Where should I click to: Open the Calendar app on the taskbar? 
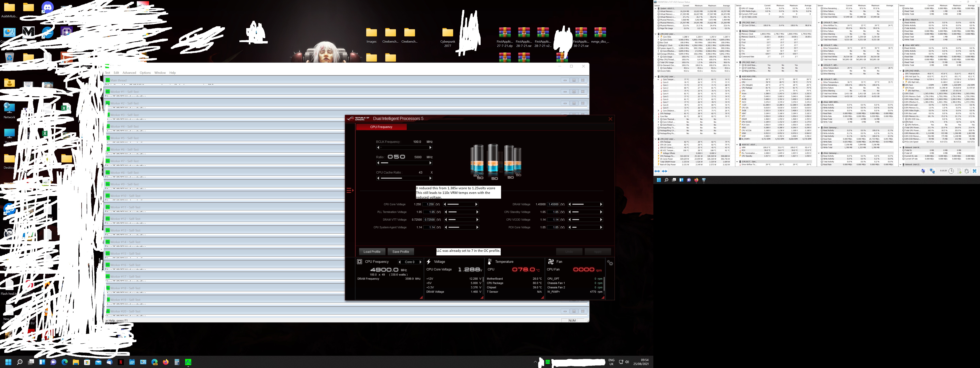point(132,362)
